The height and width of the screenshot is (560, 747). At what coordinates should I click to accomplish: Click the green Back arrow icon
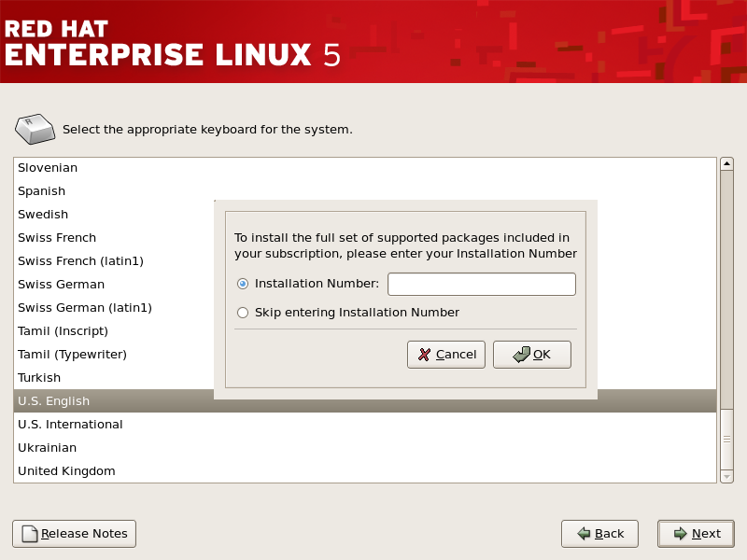584,534
